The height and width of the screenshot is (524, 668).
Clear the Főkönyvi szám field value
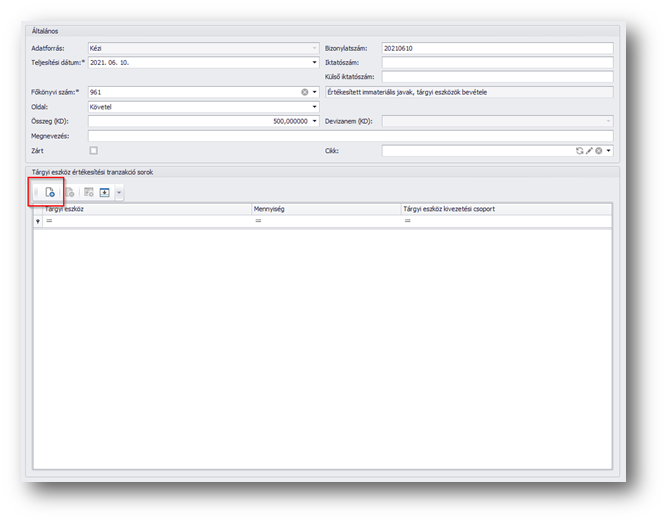point(305,92)
